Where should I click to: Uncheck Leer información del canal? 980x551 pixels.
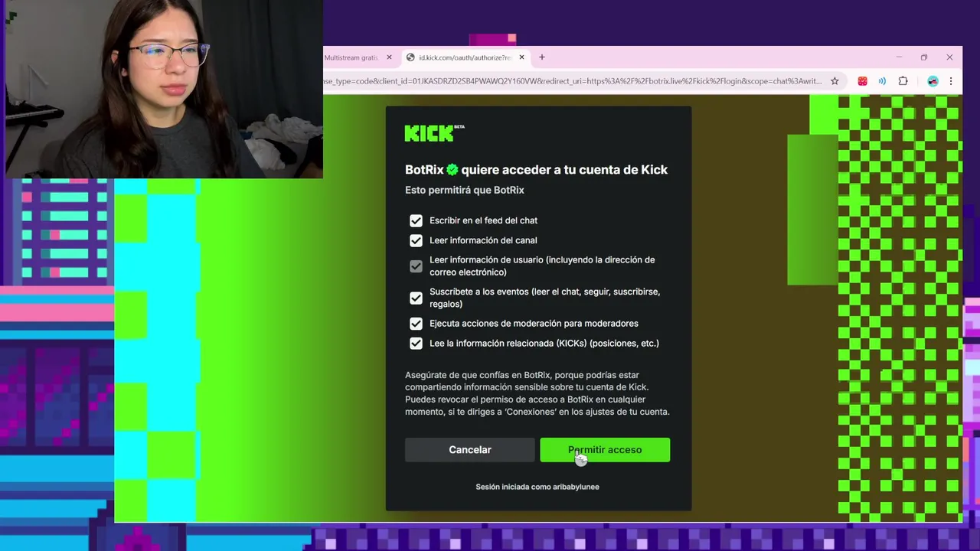[416, 240]
